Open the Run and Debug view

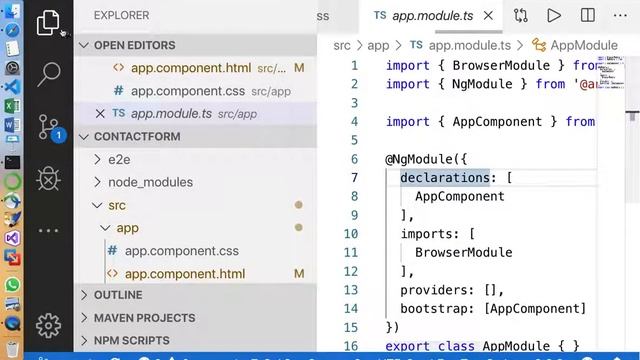pos(49,178)
